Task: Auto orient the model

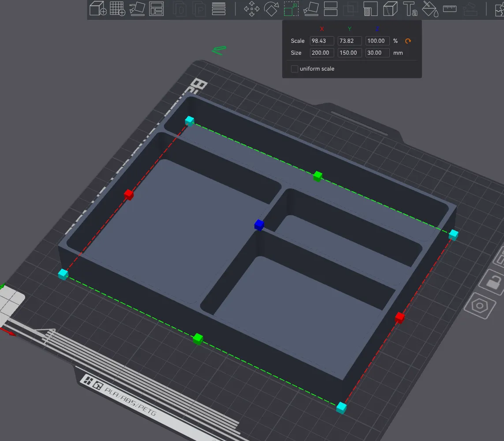Action: 137,9
